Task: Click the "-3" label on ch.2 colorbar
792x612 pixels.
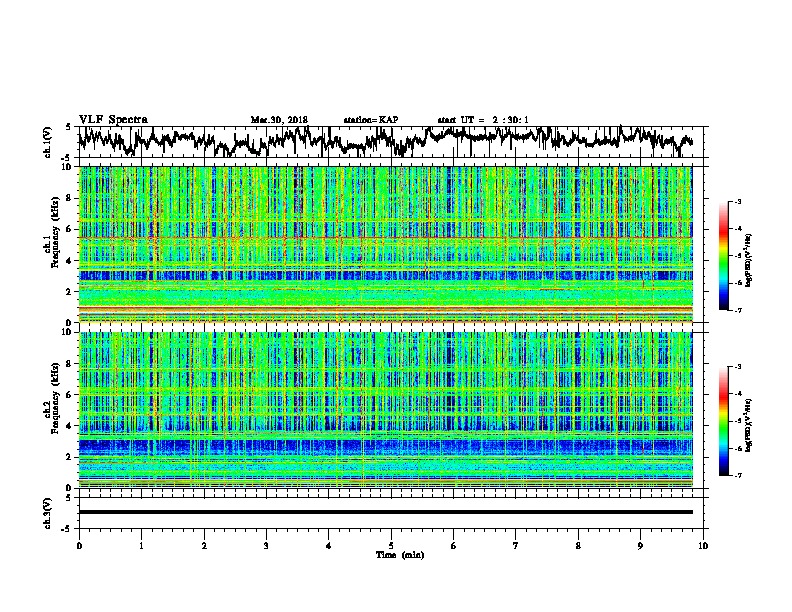Action: tap(738, 366)
